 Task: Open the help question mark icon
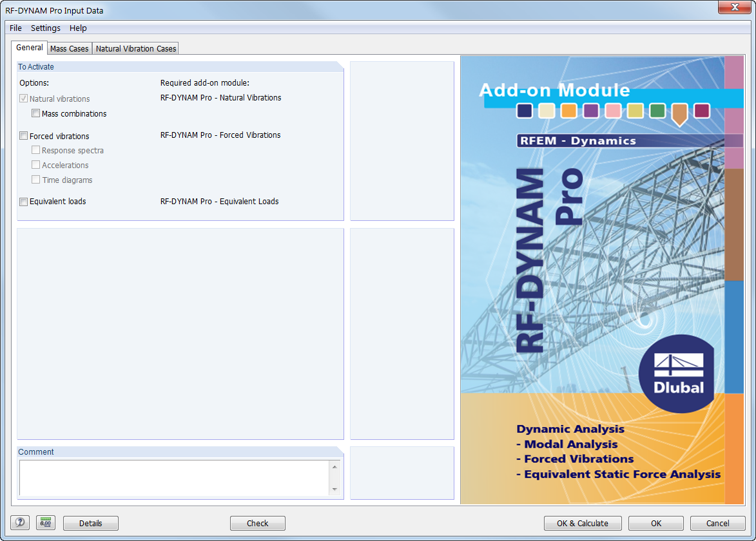coord(20,523)
